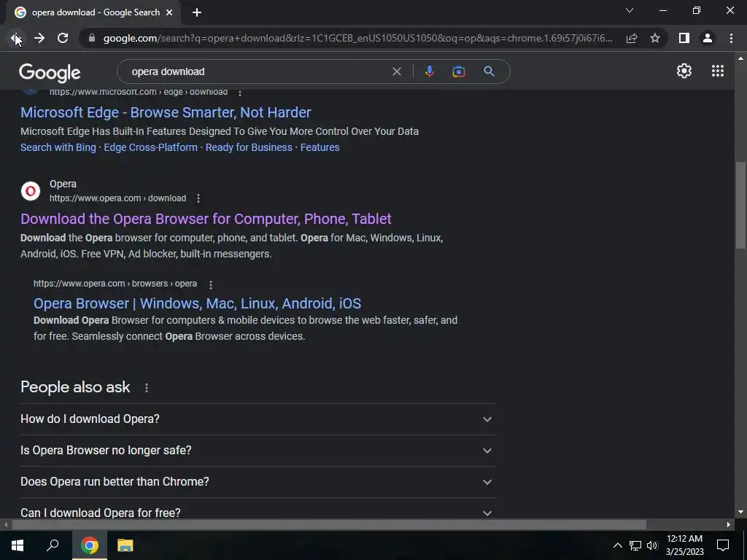Viewport: 747px width, 560px height.
Task: Open Google quick settings gear
Action: click(x=684, y=71)
